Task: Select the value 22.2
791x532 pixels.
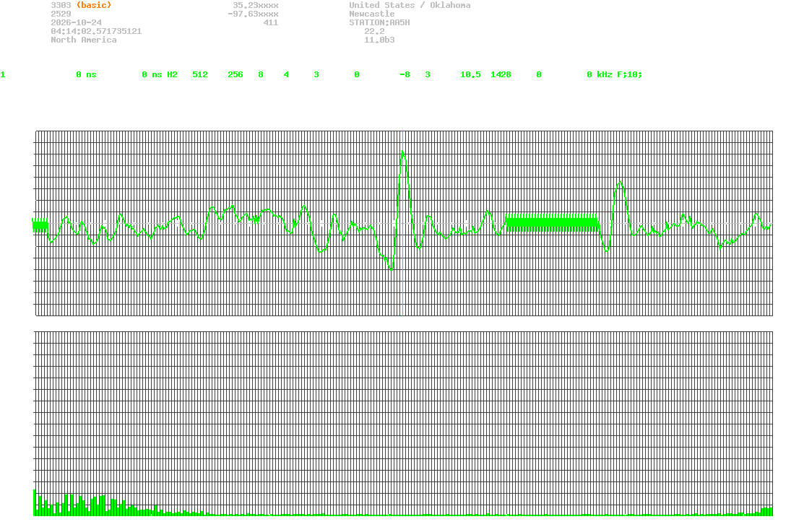Action: point(374,31)
